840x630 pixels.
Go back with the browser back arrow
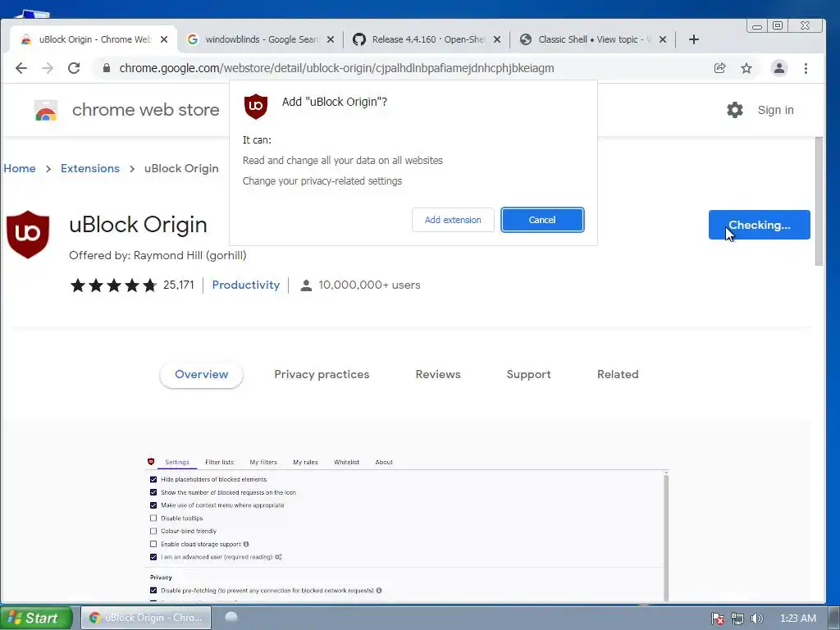pyautogui.click(x=21, y=68)
